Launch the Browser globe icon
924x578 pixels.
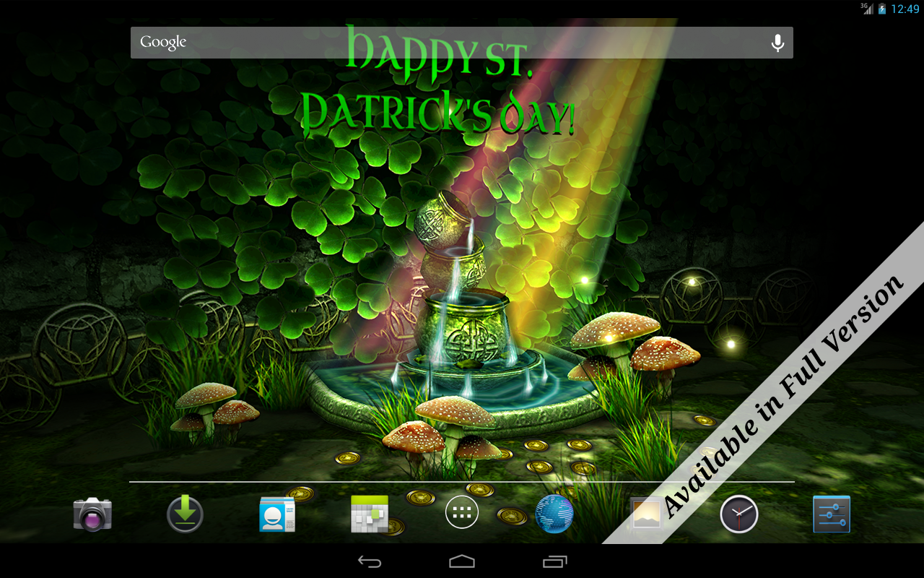[554, 514]
